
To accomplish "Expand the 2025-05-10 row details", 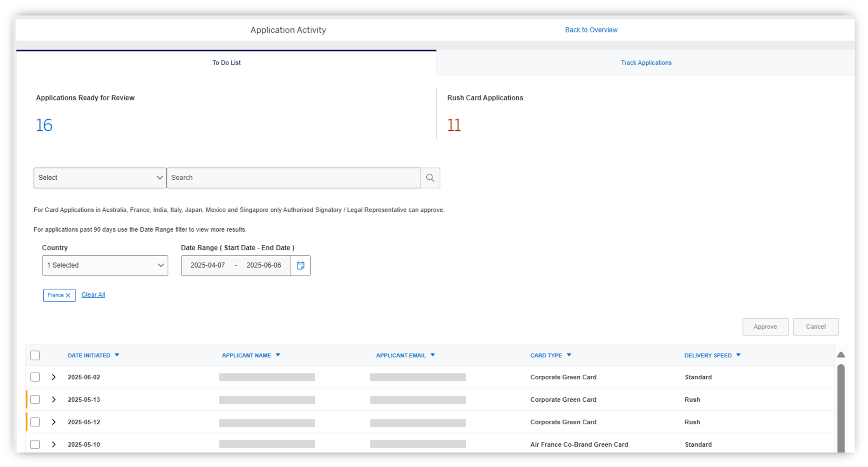I will pyautogui.click(x=54, y=445).
